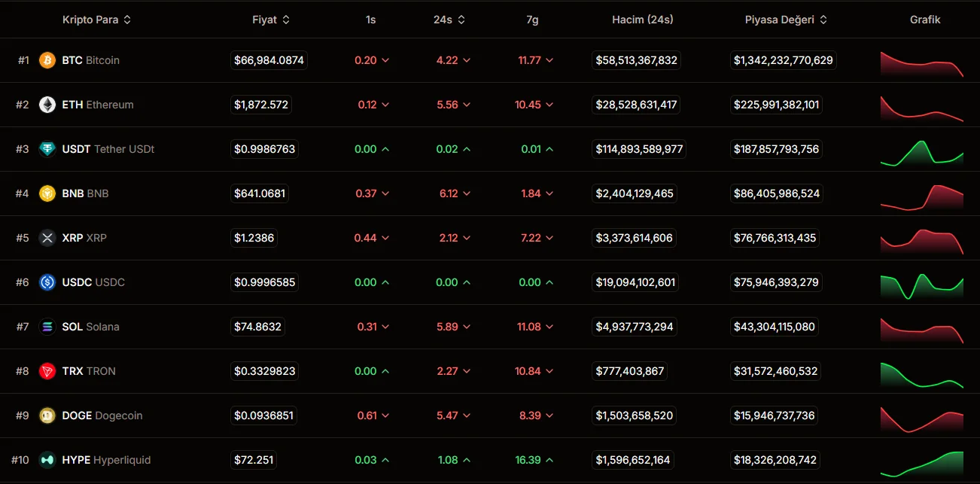Click TRON price $0.3329823
Viewport: 980px width, 484px height.
point(265,371)
